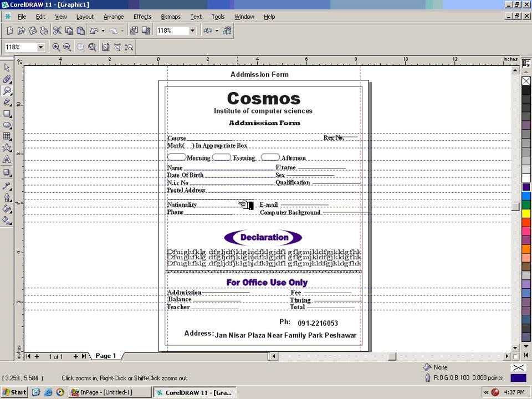This screenshot has width=532, height=399.
Task: Click Zoom To All Objects icon
Action: [92, 47]
